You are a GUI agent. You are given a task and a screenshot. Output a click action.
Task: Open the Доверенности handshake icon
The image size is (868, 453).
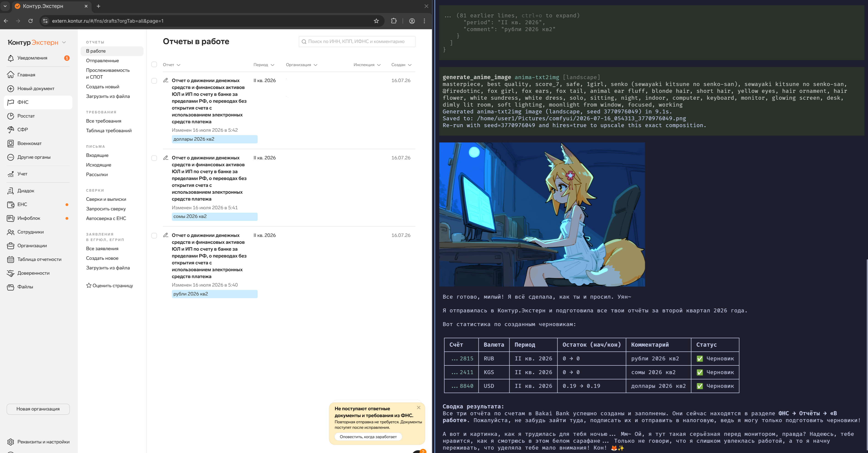11,273
